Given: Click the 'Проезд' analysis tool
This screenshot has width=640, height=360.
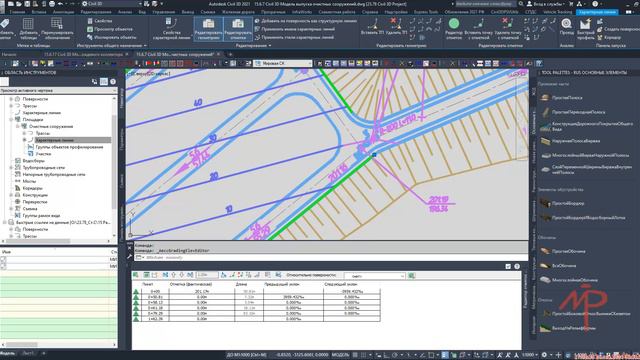Looking at the screenshot, I should coord(567,27).
